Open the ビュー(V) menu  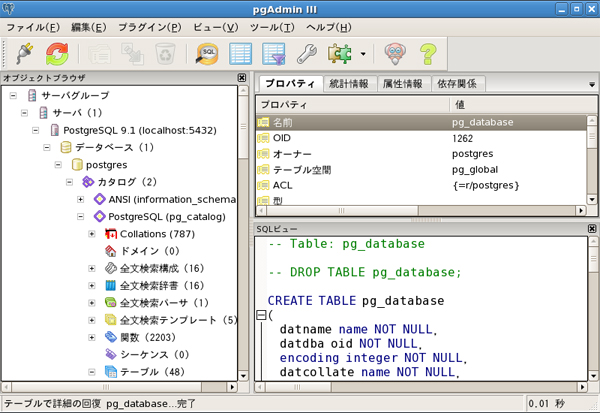point(215,28)
